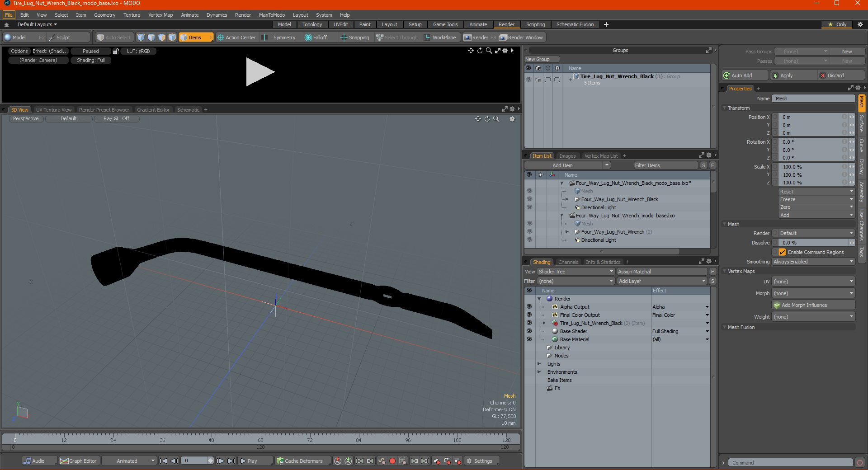Screen dimensions: 868x470
Task: Toggle visibility of Tire_Lug_Nut_Wrench_Black group
Action: 528,80
